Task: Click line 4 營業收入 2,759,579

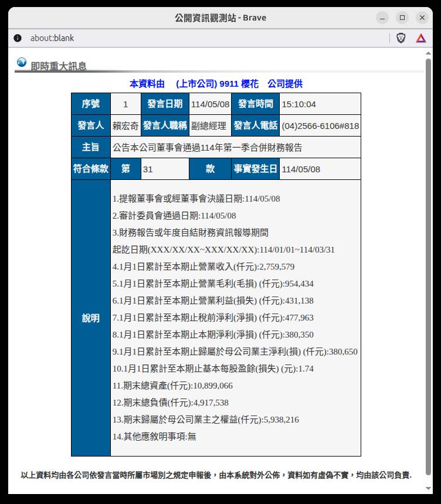Action: (x=203, y=267)
